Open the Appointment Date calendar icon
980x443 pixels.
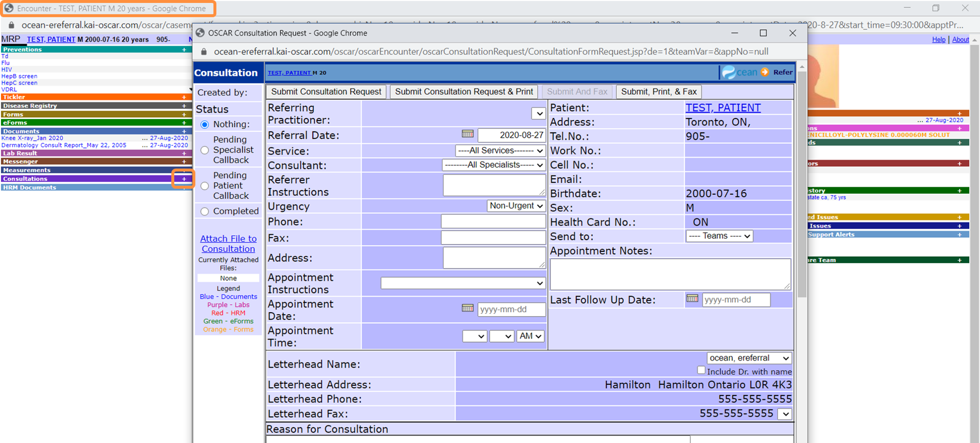[467, 308]
